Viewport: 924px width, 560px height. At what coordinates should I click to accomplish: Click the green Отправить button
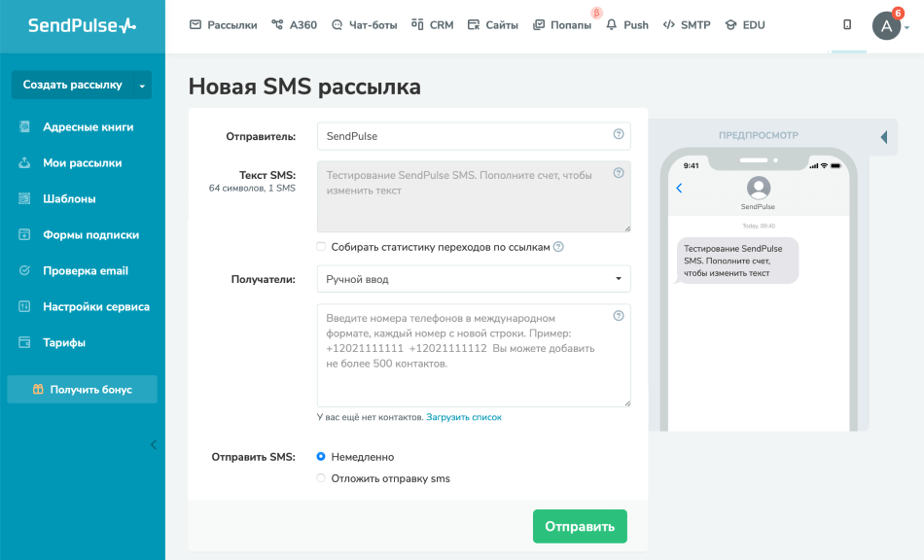click(x=580, y=526)
